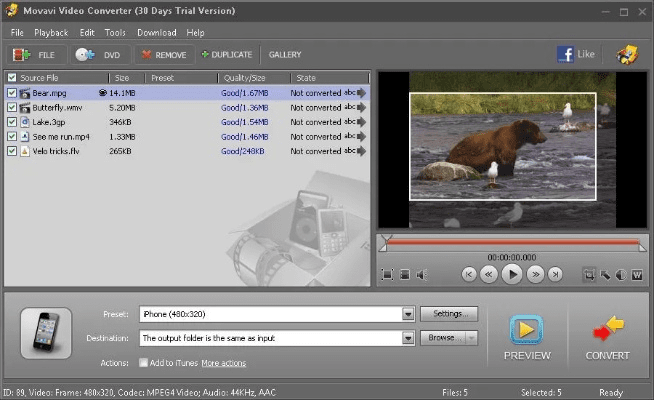This screenshot has height=400, width=654.
Task: Open the Playback menu
Action: point(51,32)
